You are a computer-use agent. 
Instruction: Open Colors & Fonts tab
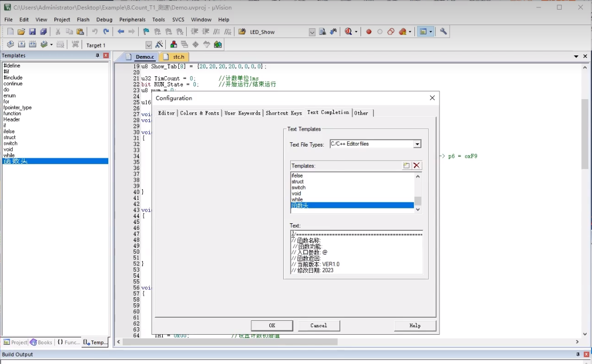pos(199,113)
